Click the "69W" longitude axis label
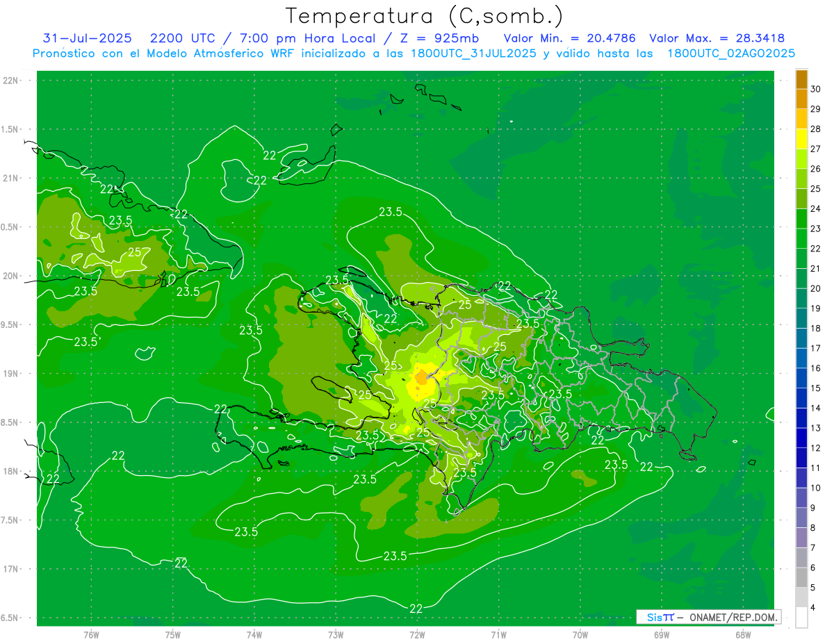This screenshot has height=644, width=834. pyautogui.click(x=662, y=634)
